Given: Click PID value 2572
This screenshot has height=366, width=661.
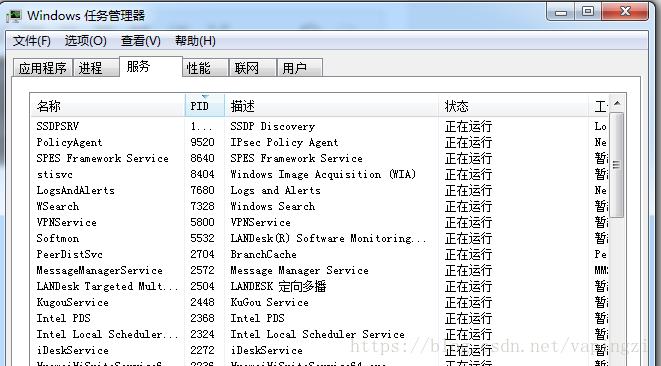Looking at the screenshot, I should click(202, 271).
